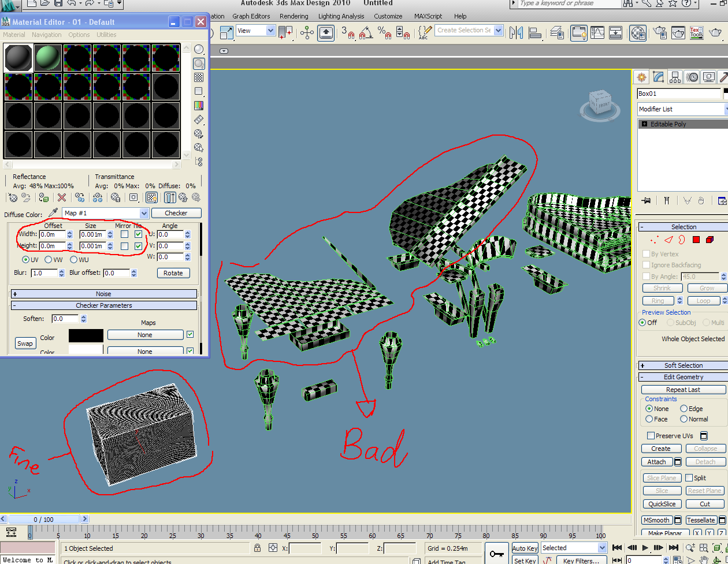Click the Percent Snap toggle icon

384,32
